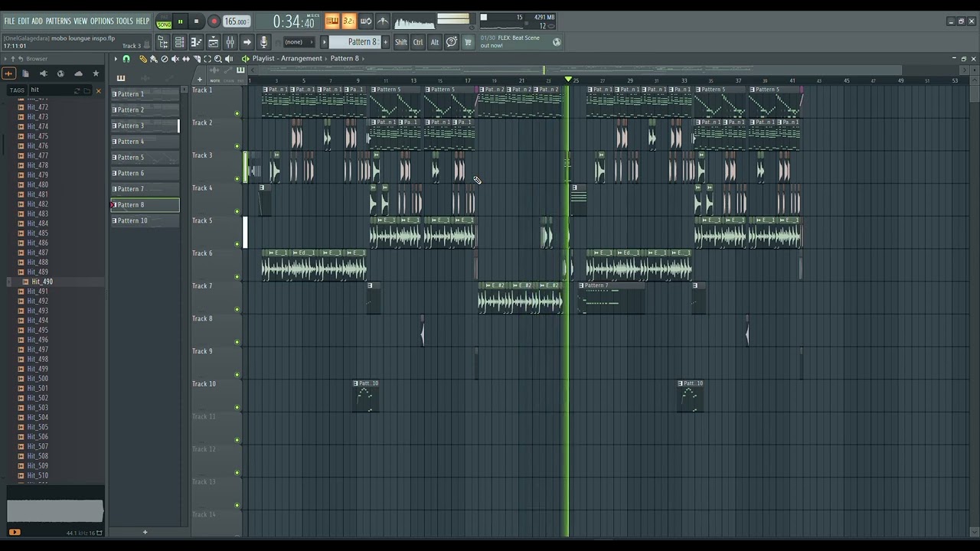Show piano-key pattern clips in picker panel

120,78
